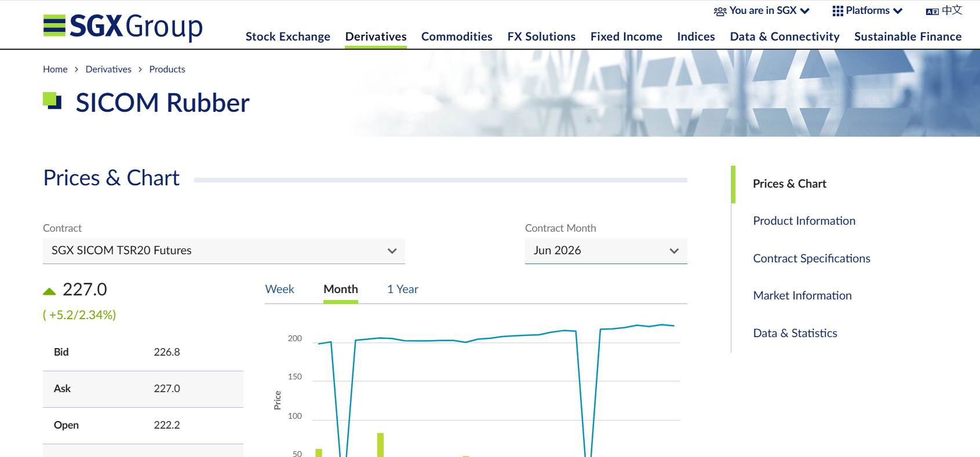Open the Data & Connectivity menu

point(785,36)
